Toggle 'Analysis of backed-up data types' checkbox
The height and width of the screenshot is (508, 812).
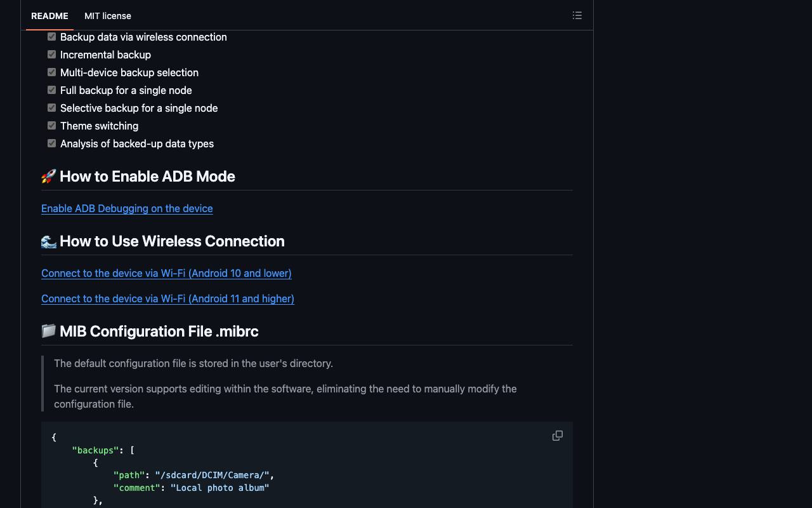pyautogui.click(x=52, y=144)
